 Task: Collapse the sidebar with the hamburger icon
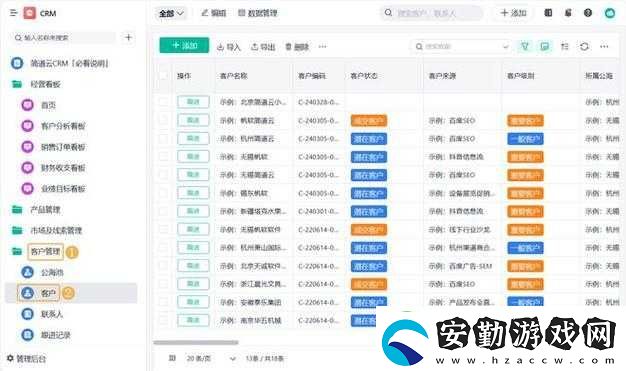pos(14,13)
